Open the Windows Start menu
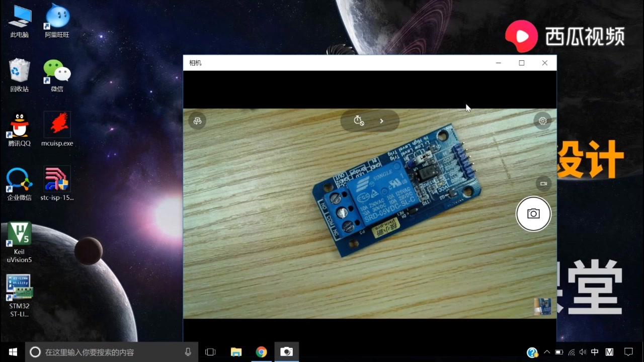Screen dimensions: 644x362 pyautogui.click(x=13, y=352)
